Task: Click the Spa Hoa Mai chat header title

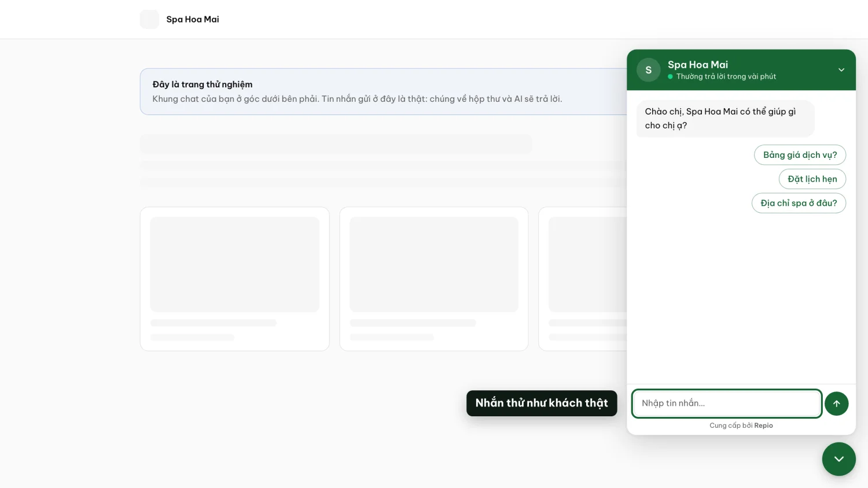Action: (x=698, y=65)
